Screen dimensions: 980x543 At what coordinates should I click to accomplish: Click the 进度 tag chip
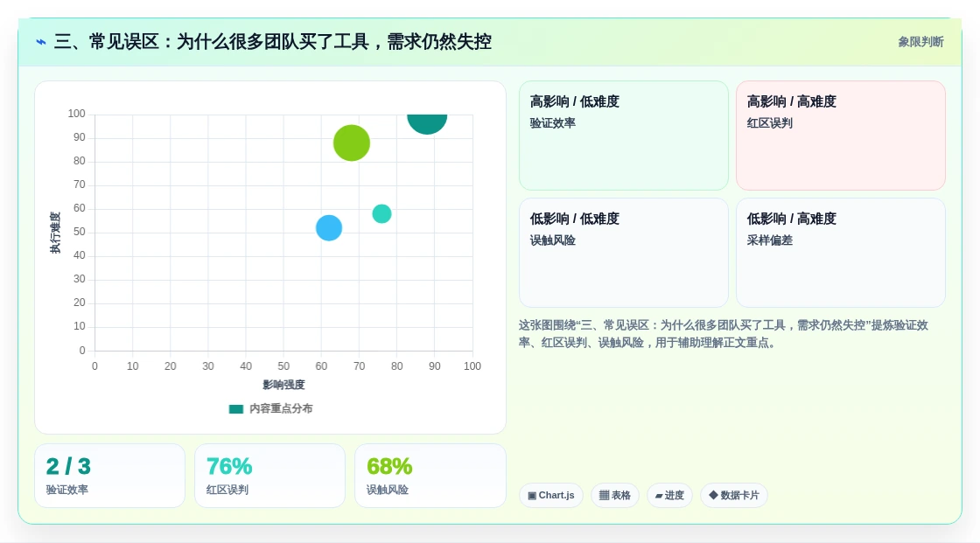tap(669, 496)
